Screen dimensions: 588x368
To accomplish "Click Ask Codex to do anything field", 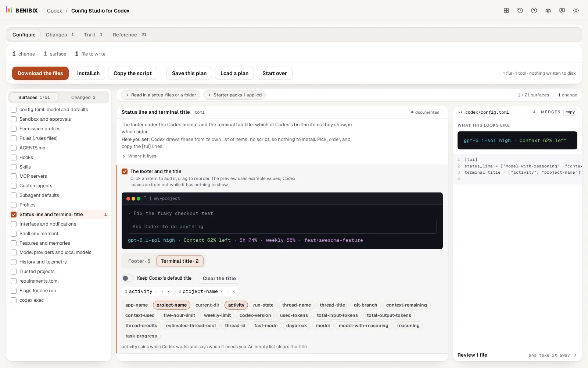I will coord(282,227).
